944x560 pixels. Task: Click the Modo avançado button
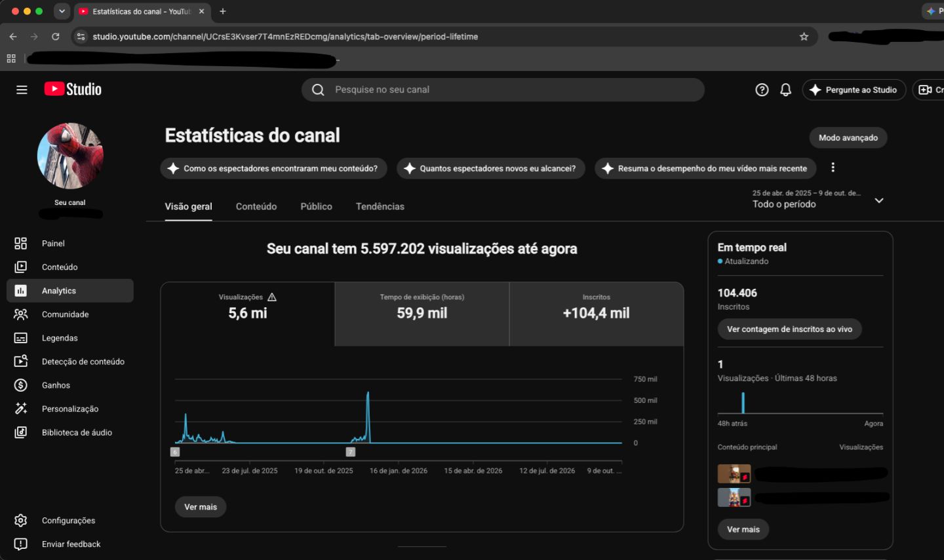[x=848, y=138]
